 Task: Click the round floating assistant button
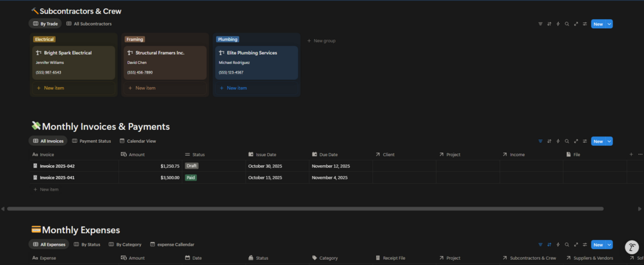tap(632, 247)
